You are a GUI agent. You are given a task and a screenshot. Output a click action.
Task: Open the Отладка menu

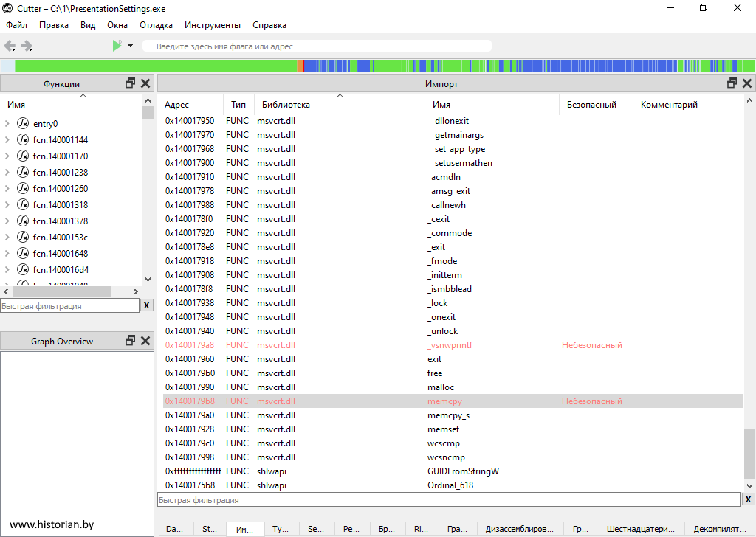coord(156,25)
